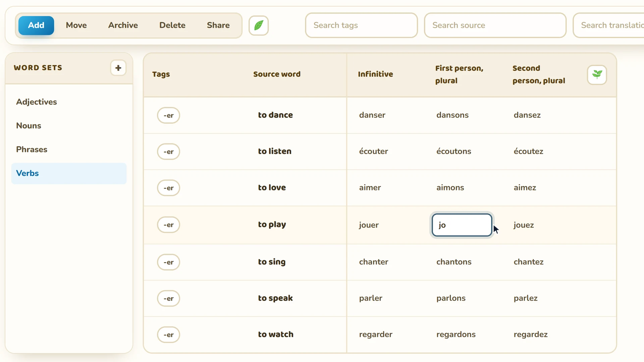Click the cell regarder
This screenshot has width=644, height=362.
376,335
